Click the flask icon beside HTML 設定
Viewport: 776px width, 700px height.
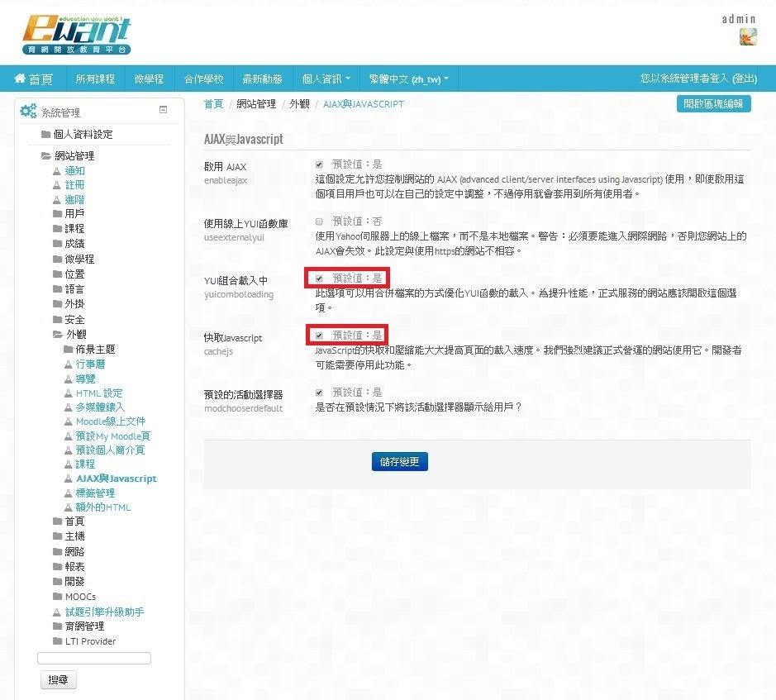coord(69,393)
